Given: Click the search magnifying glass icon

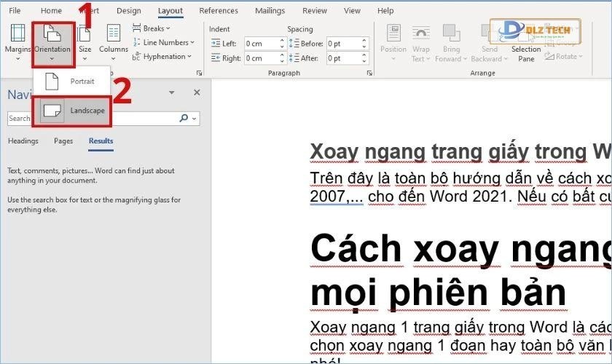Looking at the screenshot, I should [x=184, y=118].
